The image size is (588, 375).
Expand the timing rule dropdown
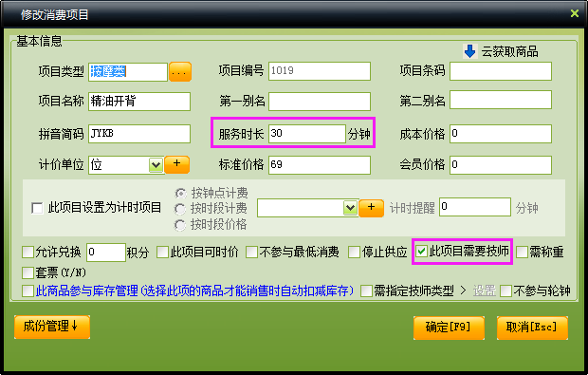[350, 208]
